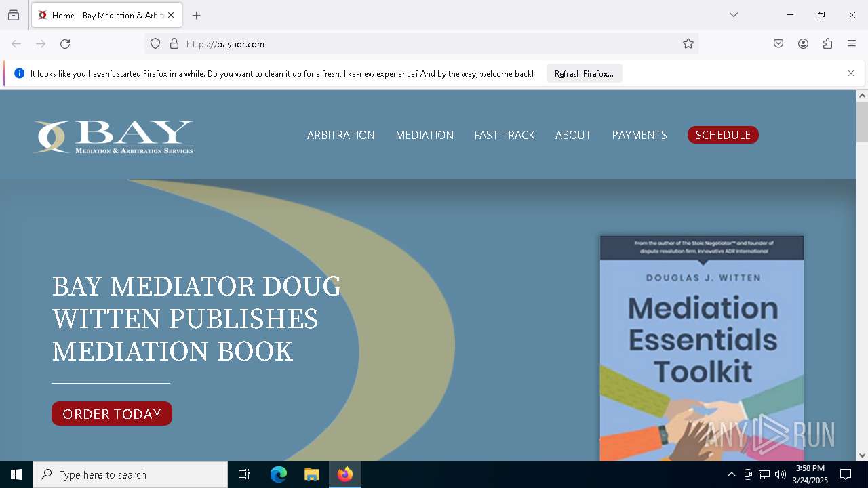
Task: Expand the list all tabs chevron
Action: coord(734,15)
